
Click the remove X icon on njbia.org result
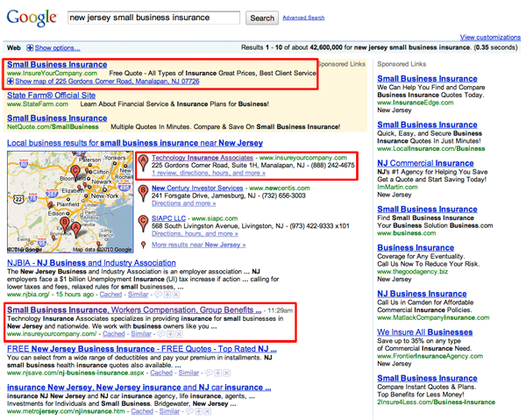coord(176,295)
